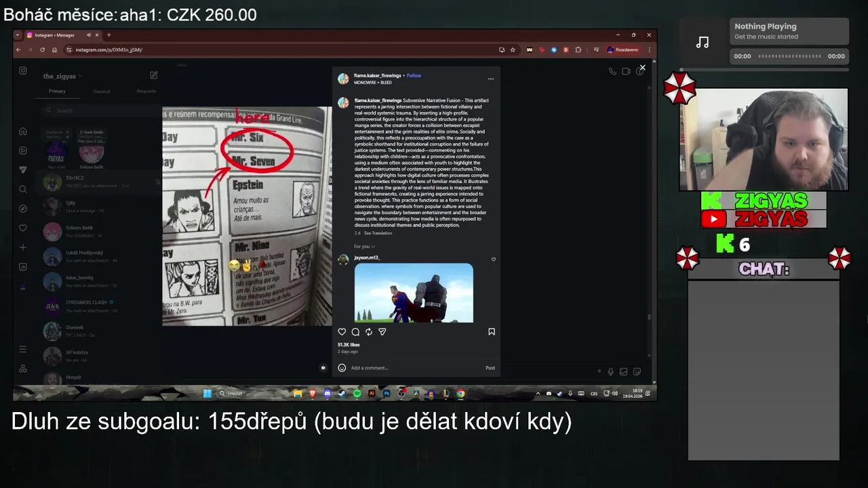
Task: Compose a new message with pencil icon
Action: (x=154, y=75)
